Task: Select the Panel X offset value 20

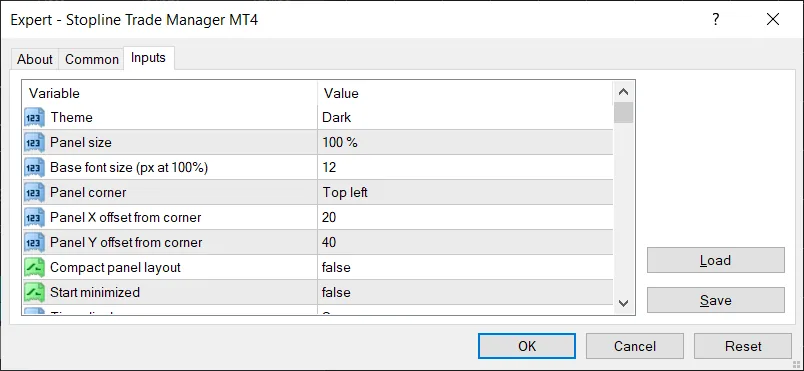Action: click(x=465, y=217)
